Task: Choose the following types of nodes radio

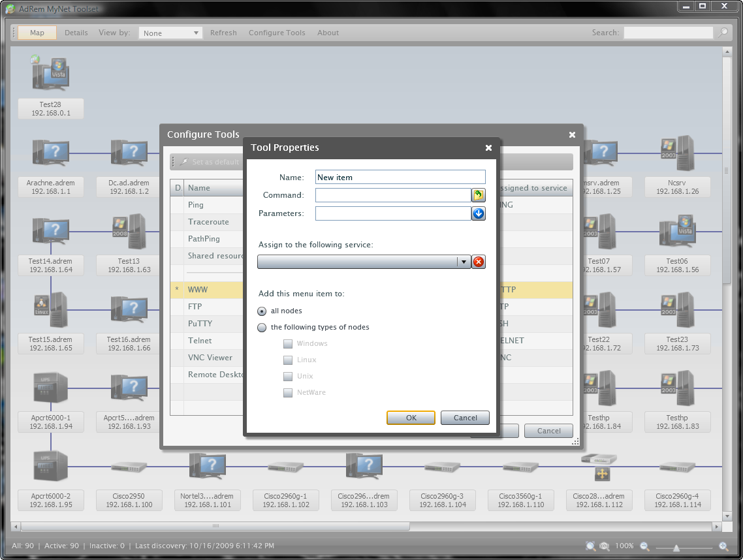Action: 262,328
